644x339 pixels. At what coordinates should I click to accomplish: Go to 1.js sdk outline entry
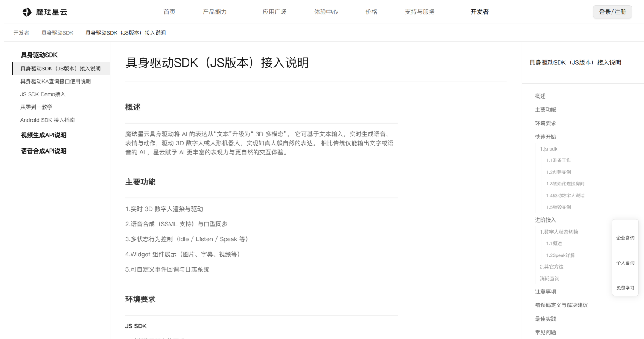point(548,149)
